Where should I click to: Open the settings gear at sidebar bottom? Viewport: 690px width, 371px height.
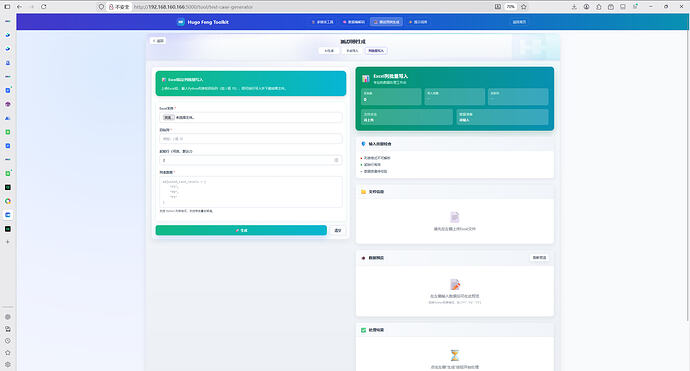click(x=7, y=364)
